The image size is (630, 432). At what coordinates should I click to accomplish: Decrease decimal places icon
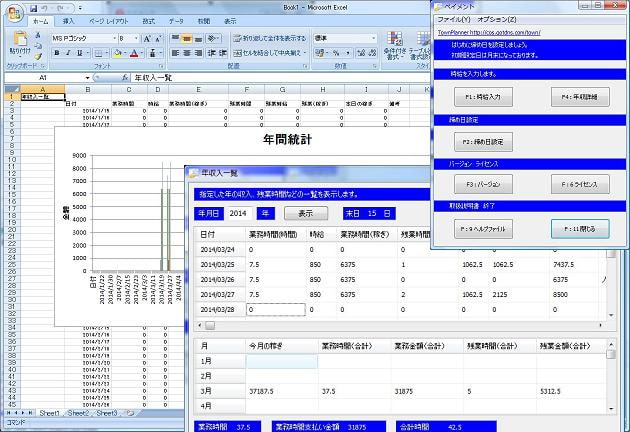pyautogui.click(x=372, y=53)
